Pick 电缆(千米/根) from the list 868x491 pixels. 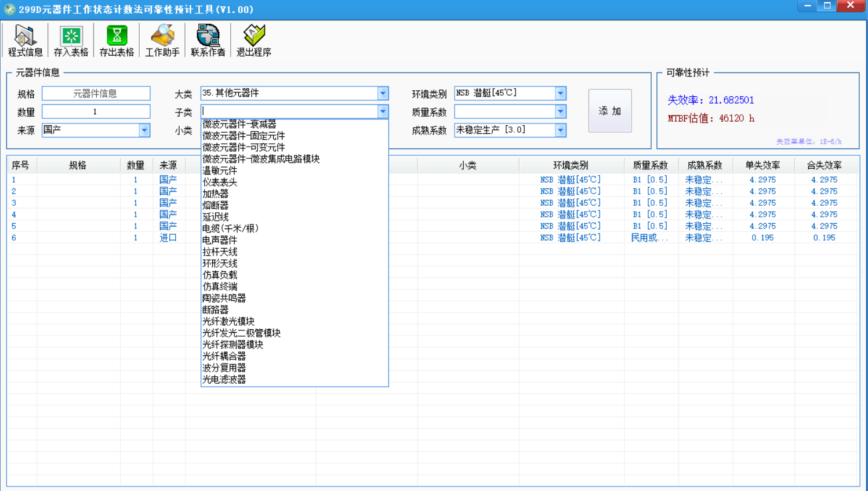[231, 228]
